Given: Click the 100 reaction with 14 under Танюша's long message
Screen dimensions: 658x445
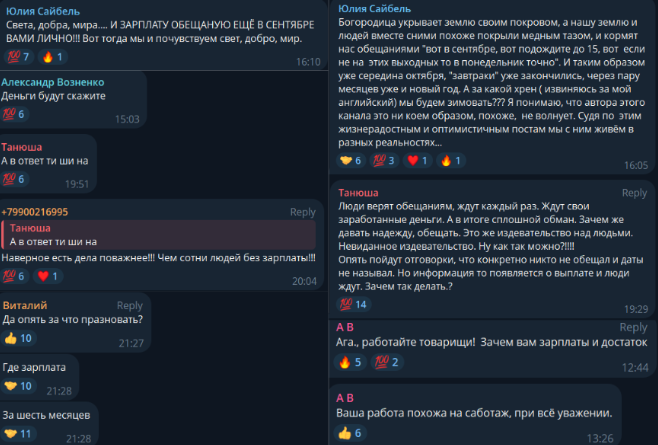Looking at the screenshot, I should (x=353, y=304).
